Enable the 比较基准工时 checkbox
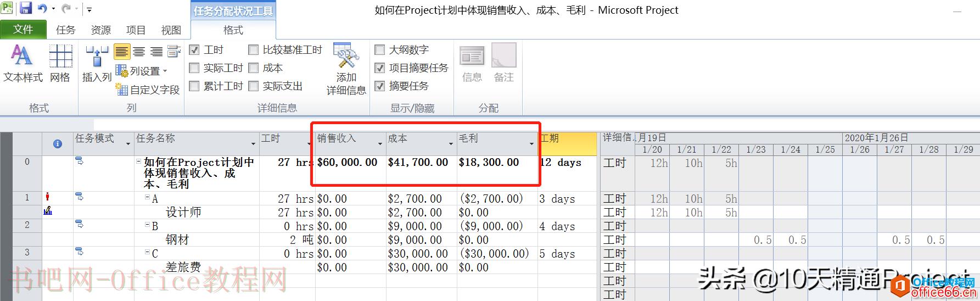The width and height of the screenshot is (980, 301). pyautogui.click(x=253, y=50)
